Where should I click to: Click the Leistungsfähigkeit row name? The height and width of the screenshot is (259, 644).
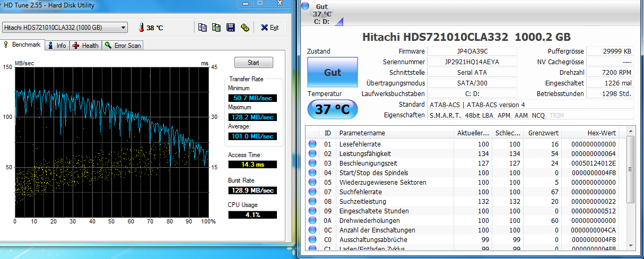click(x=365, y=153)
